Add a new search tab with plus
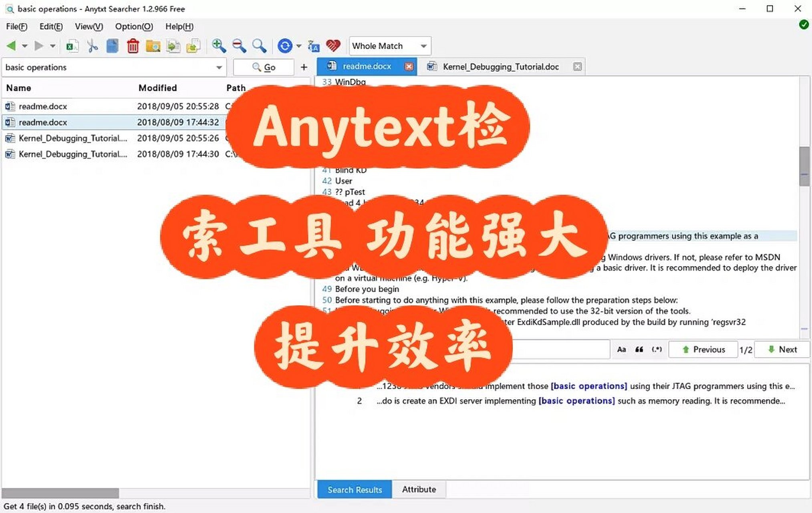The height and width of the screenshot is (513, 812). pos(304,67)
